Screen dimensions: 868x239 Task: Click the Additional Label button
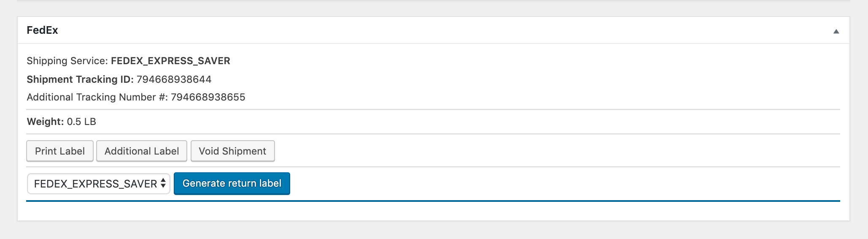(x=142, y=151)
